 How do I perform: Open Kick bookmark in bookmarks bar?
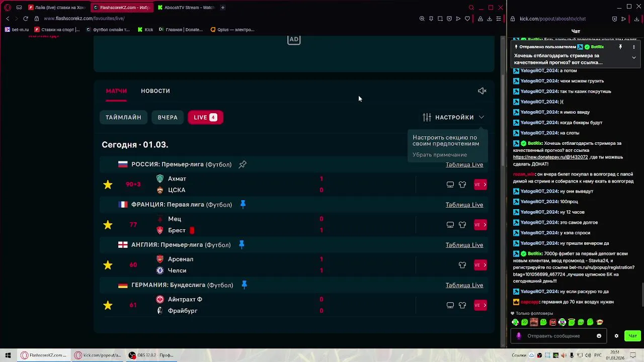[x=145, y=30]
